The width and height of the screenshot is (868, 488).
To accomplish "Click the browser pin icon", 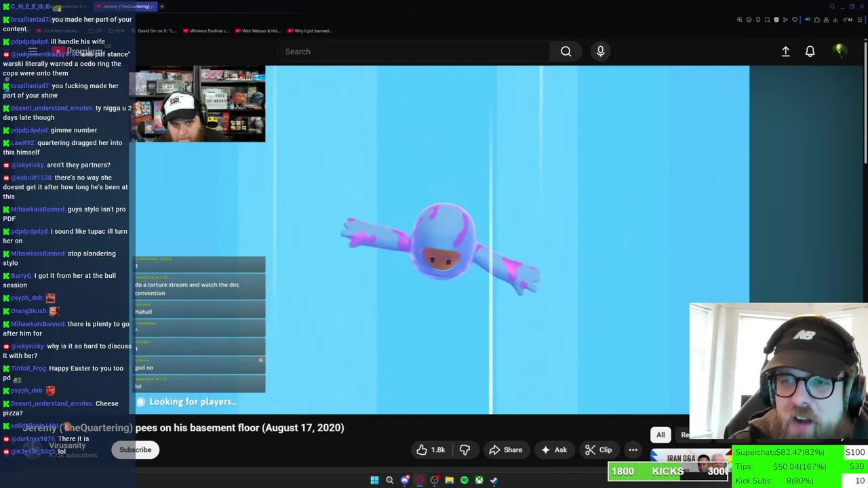I will pos(758,20).
